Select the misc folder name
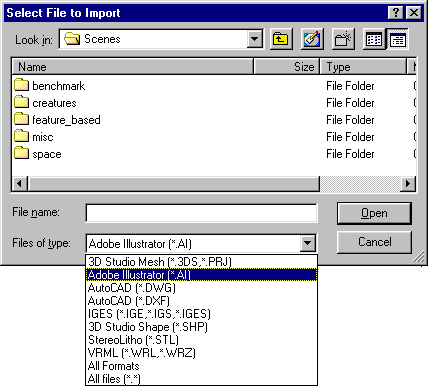The height and width of the screenshot is (387, 428). [x=43, y=137]
